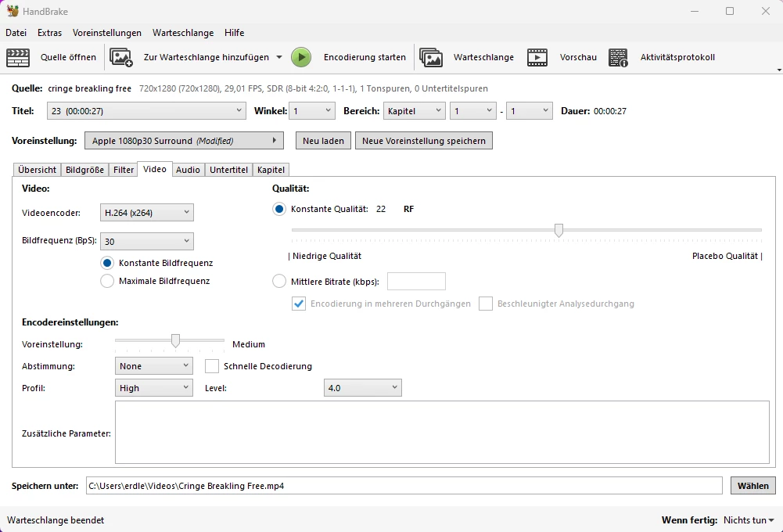The height and width of the screenshot is (532, 783).
Task: Switch to the Untertitel tab
Action: 228,170
